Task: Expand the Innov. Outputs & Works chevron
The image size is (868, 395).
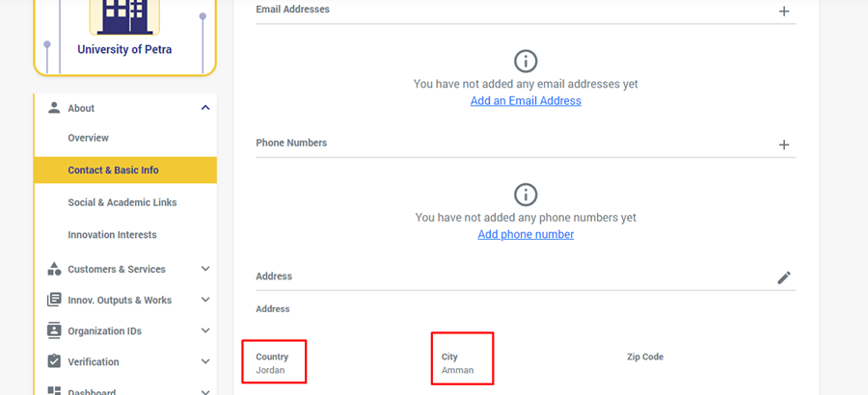Action: click(205, 300)
